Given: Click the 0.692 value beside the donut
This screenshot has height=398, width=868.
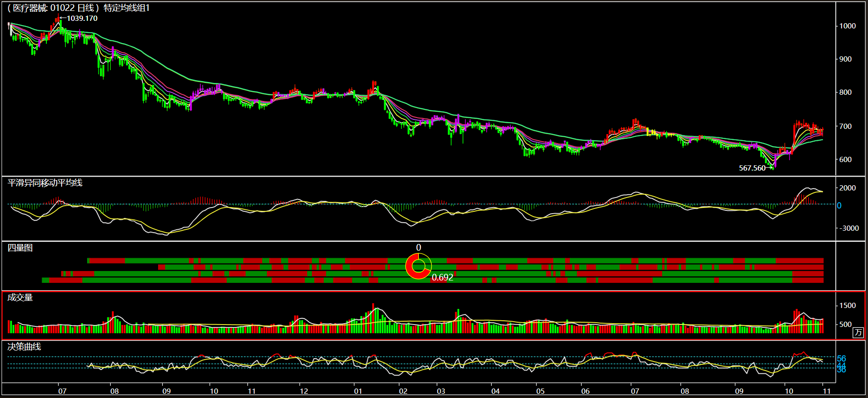Looking at the screenshot, I should [443, 278].
